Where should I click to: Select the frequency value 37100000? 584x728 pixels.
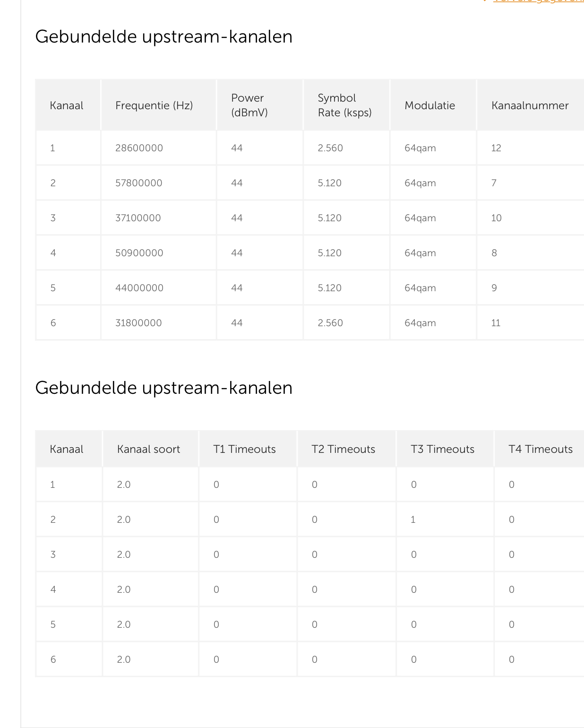point(138,218)
